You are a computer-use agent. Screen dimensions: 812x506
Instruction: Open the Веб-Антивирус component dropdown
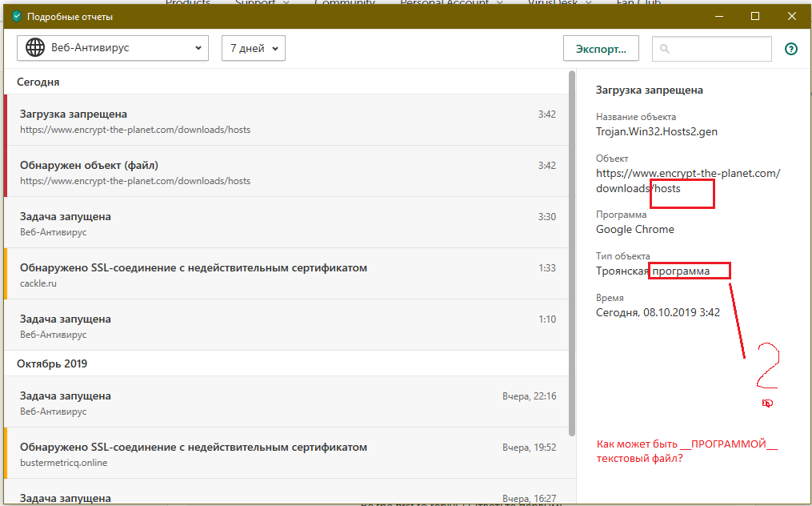click(113, 48)
